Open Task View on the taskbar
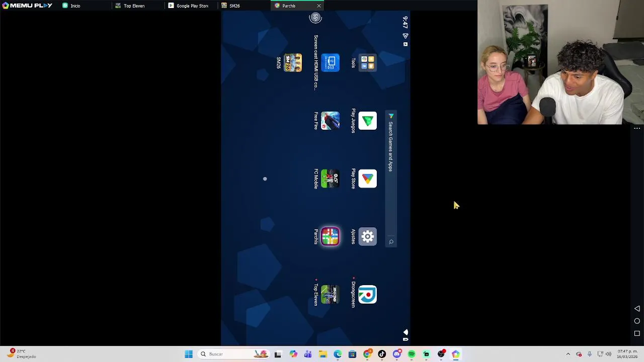 click(278, 354)
